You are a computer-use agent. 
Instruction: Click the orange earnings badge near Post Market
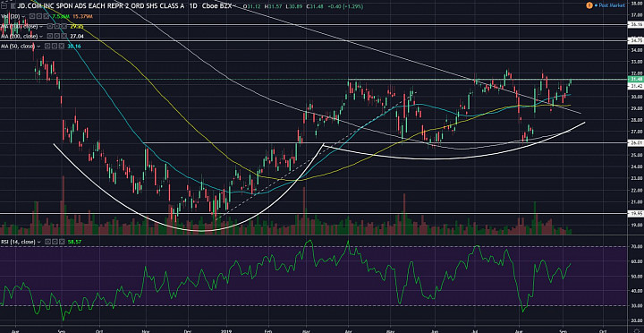pyautogui.click(x=589, y=5)
